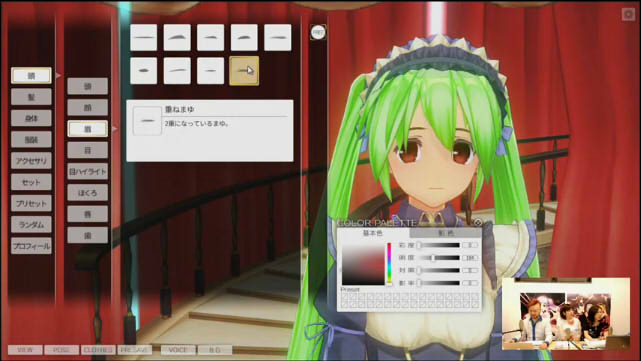Open the プリセット menu
The width and height of the screenshot is (641, 361).
tap(31, 203)
